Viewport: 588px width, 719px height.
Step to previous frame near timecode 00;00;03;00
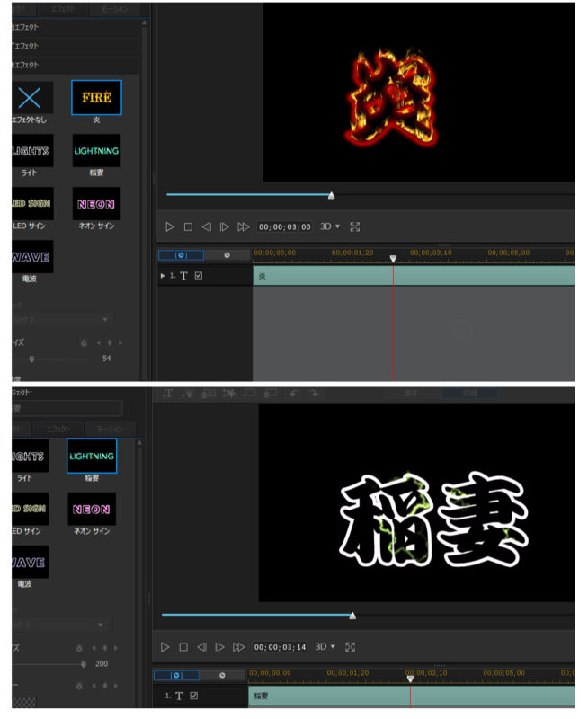[206, 227]
